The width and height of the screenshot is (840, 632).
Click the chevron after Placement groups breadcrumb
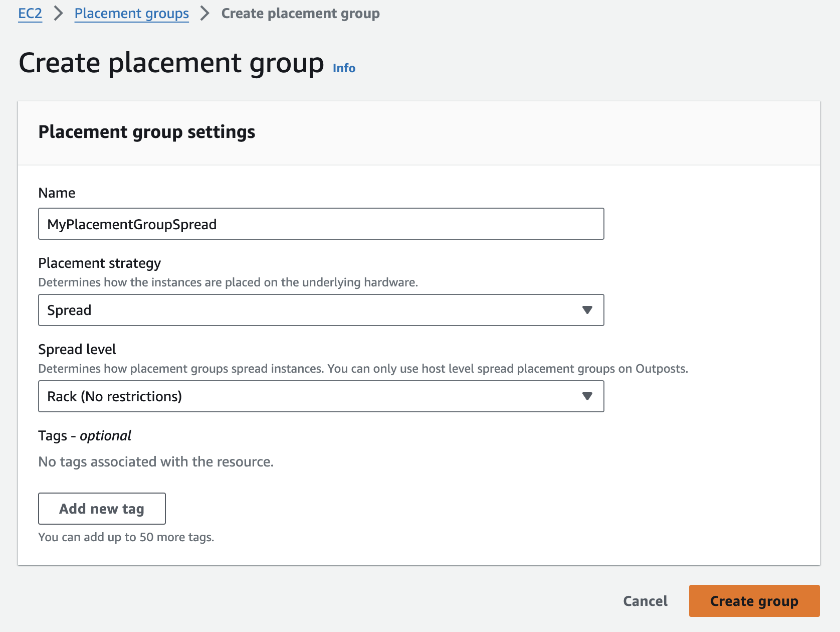pos(204,14)
